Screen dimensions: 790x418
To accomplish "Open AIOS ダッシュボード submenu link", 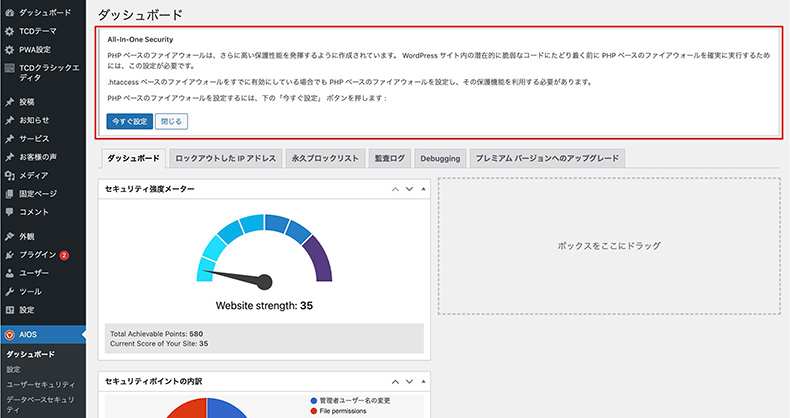I will pyautogui.click(x=31, y=355).
